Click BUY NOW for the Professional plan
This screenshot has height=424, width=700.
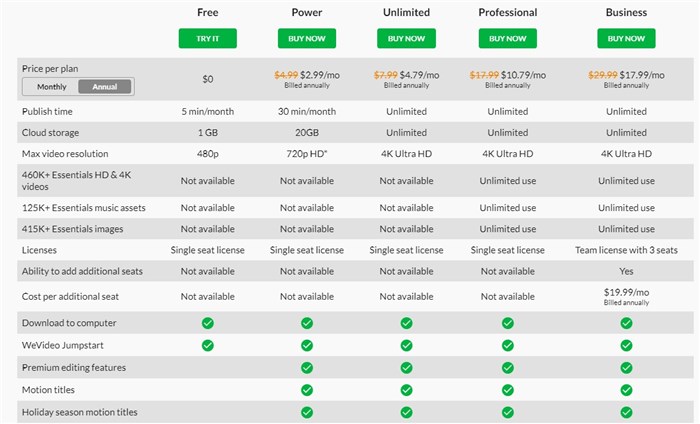(507, 38)
